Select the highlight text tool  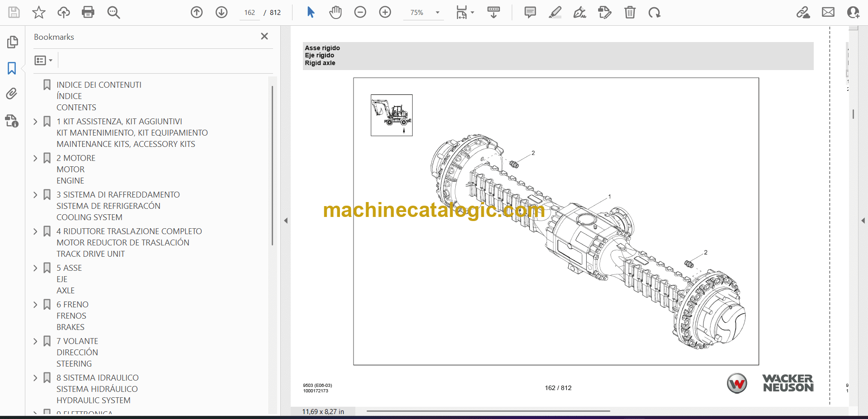coord(555,12)
